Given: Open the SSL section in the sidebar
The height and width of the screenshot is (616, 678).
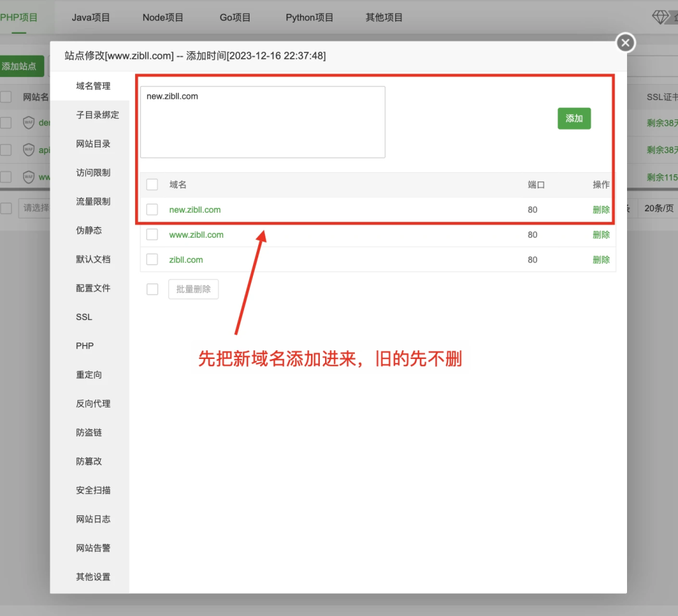Looking at the screenshot, I should [x=83, y=317].
